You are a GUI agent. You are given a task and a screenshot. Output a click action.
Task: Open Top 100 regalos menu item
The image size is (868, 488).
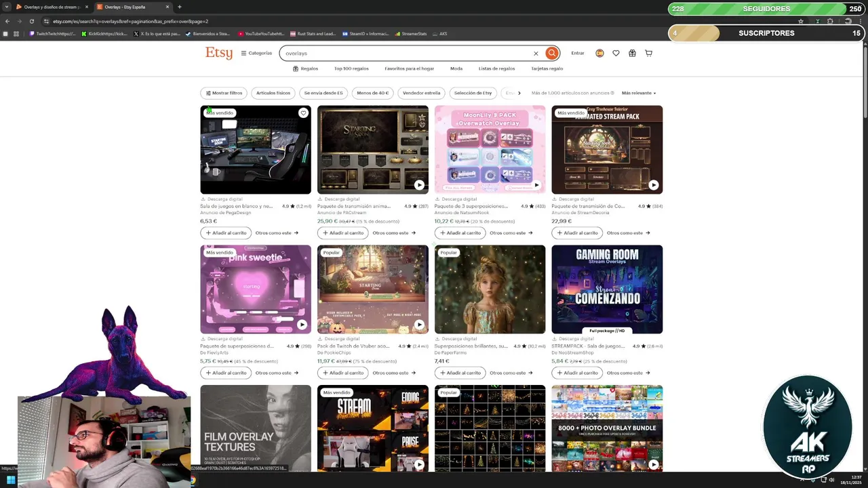coord(351,68)
